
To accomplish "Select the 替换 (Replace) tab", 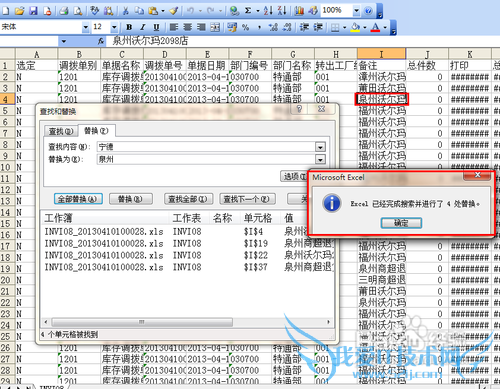I will point(96,131).
